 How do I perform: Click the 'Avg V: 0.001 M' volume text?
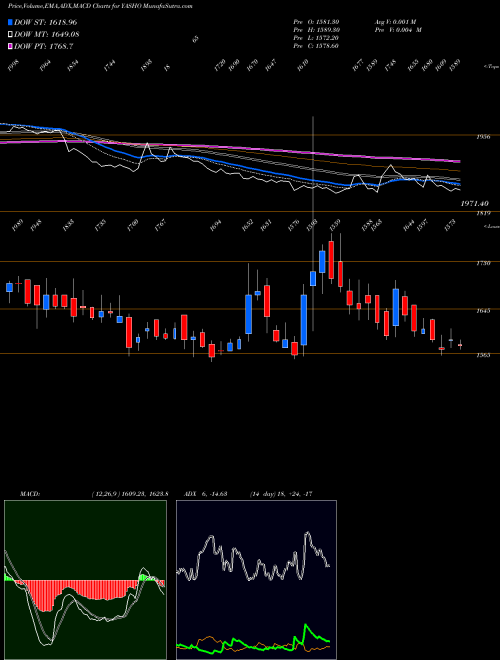click(395, 22)
